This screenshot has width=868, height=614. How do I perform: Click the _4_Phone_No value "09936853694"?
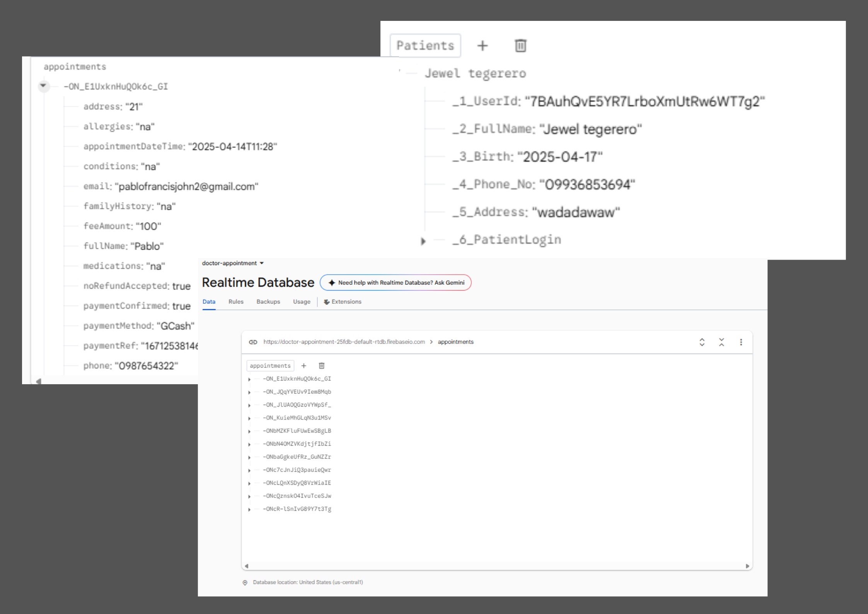point(587,185)
